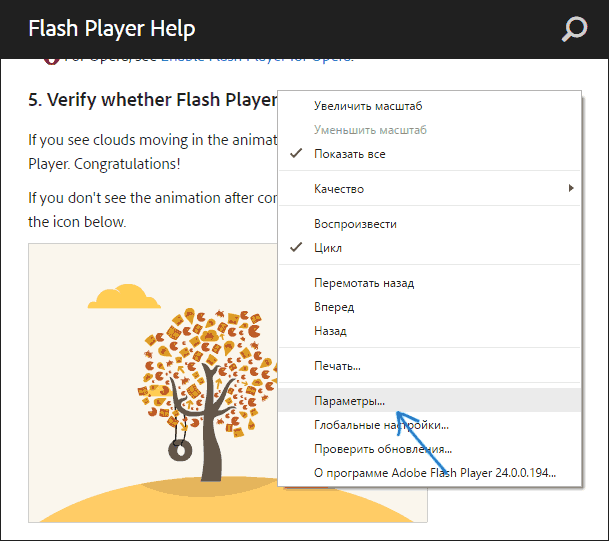Toggle the 'Цикл' loop option
Screen dimensions: 609x541
pyautogui.click(x=328, y=247)
